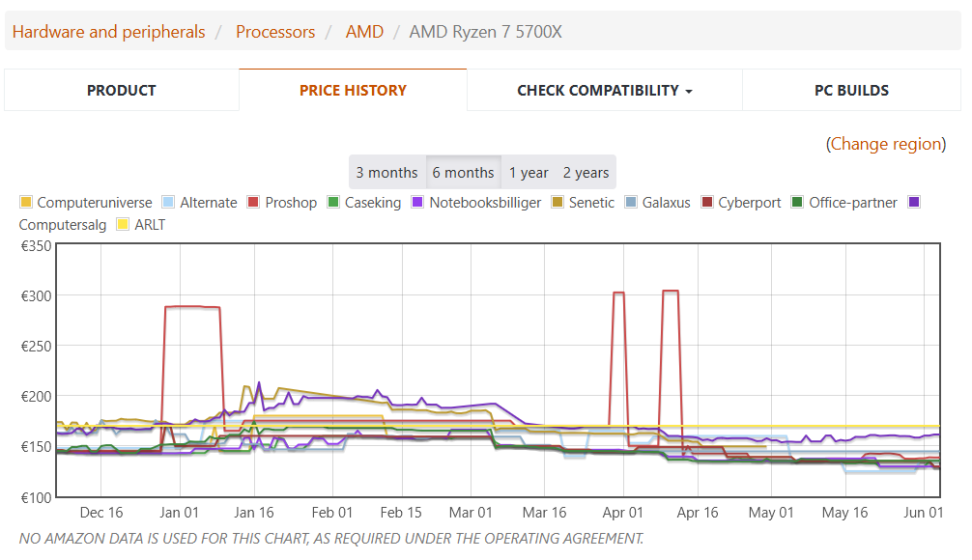Click the Cyberport legend label
Viewport: 972px width, 560px height.
click(x=750, y=203)
